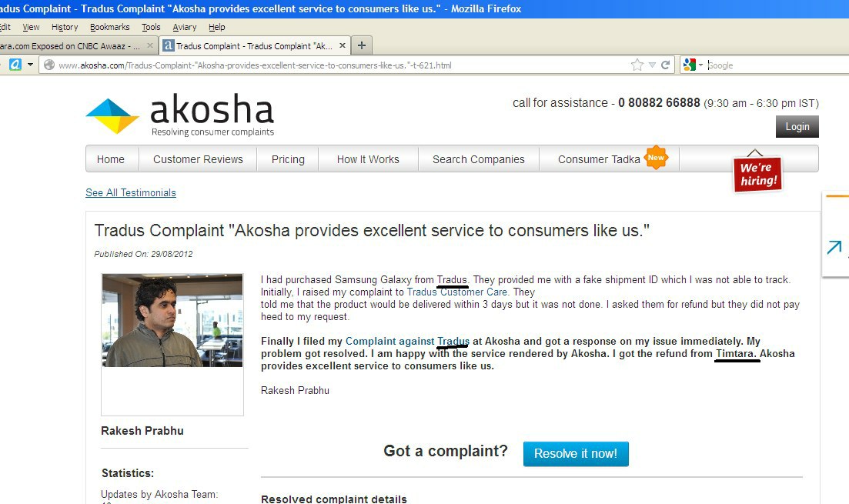Click the Login button

(797, 126)
